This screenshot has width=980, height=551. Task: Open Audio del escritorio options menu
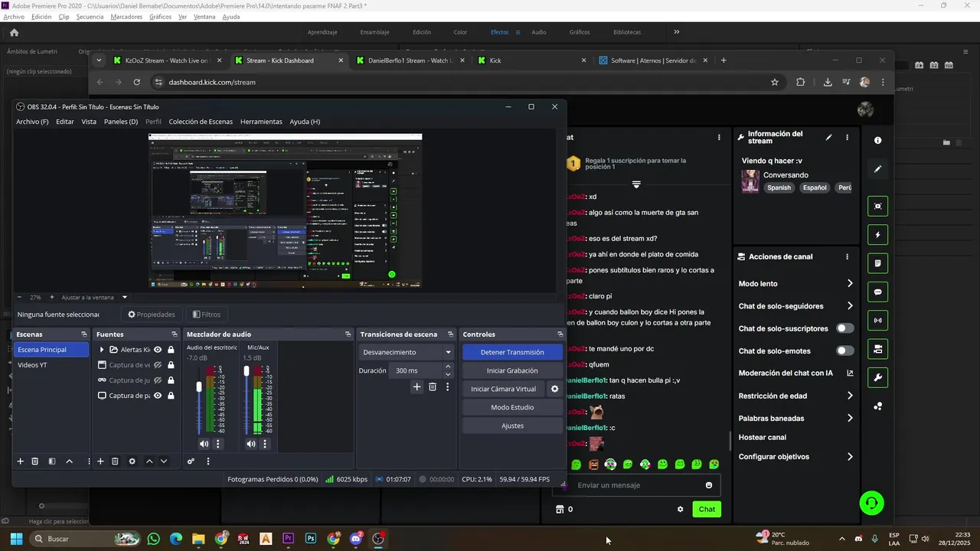(x=217, y=444)
